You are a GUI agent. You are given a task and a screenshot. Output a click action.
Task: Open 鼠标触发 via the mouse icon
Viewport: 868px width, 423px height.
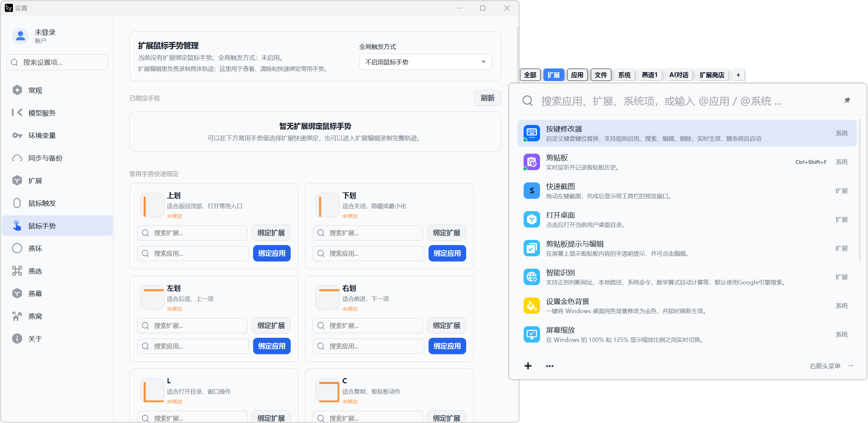click(x=17, y=203)
